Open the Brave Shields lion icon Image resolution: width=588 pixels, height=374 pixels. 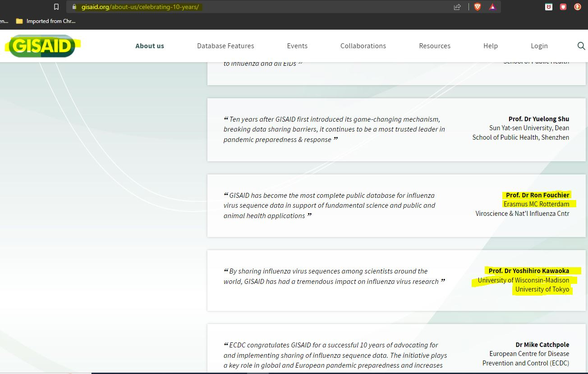click(x=478, y=7)
